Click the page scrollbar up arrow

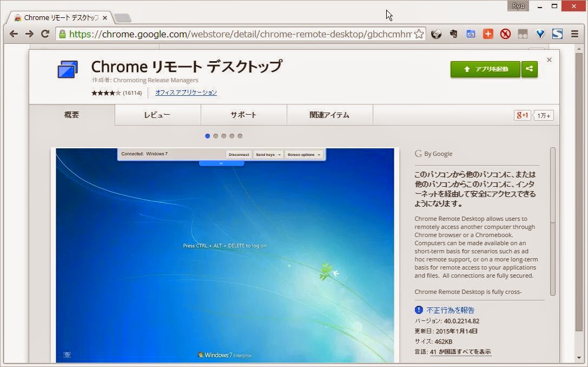coord(579,49)
